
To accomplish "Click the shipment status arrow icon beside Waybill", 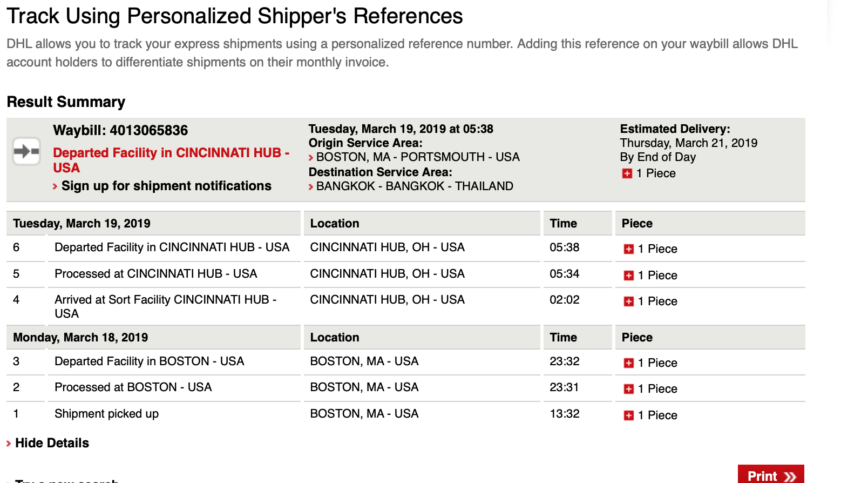I will 26,151.
